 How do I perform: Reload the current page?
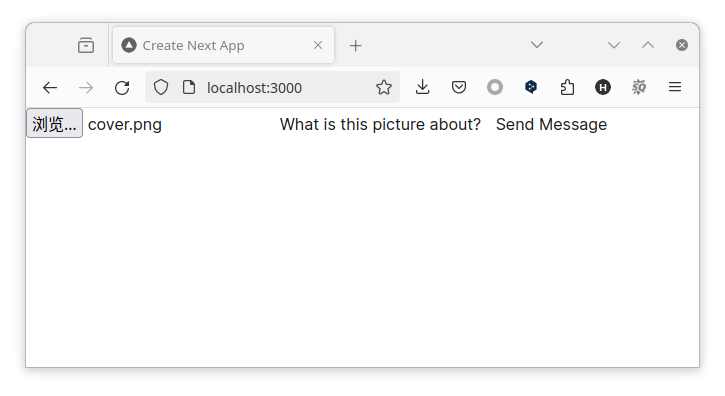(122, 87)
